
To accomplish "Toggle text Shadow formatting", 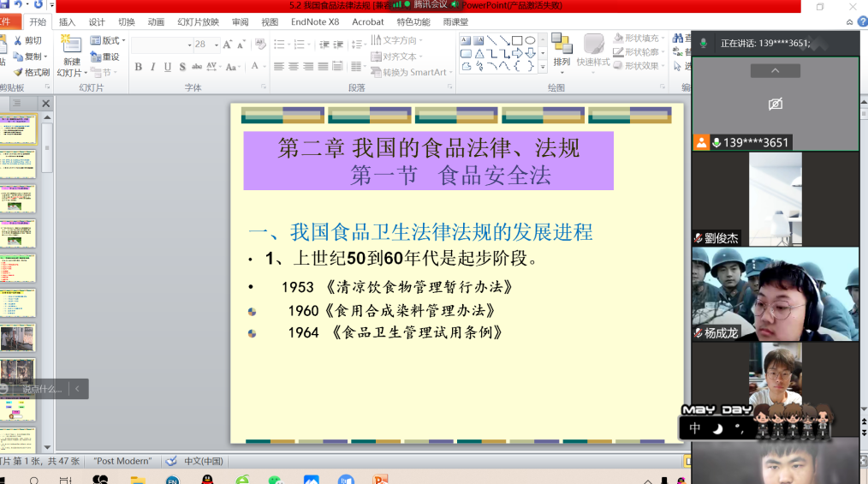I will pyautogui.click(x=182, y=67).
